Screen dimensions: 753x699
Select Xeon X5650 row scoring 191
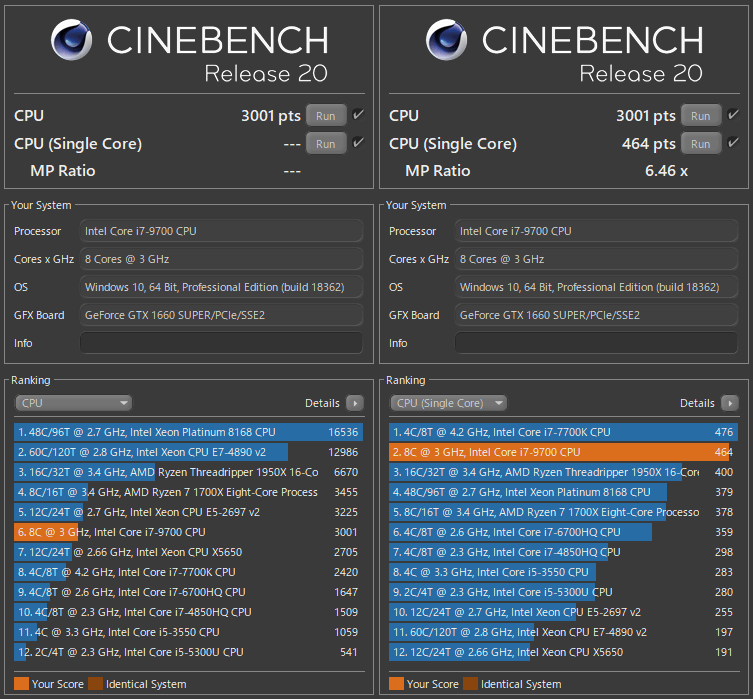coord(563,652)
